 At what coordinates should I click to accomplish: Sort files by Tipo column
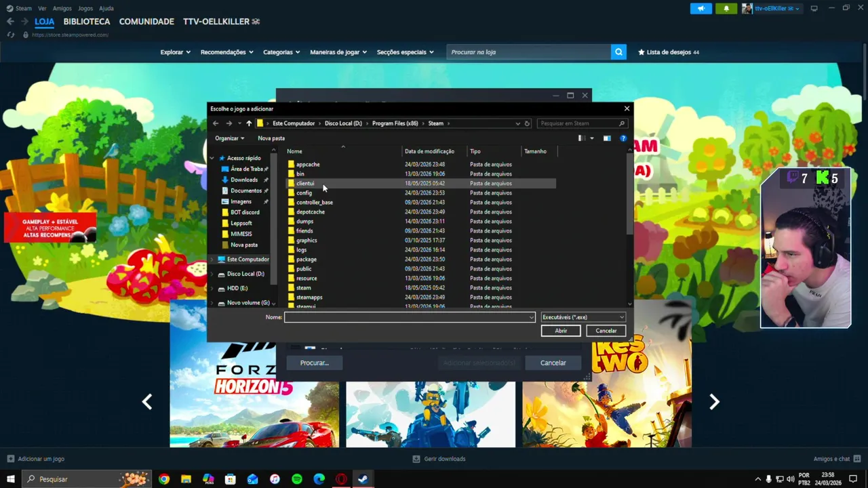494,151
